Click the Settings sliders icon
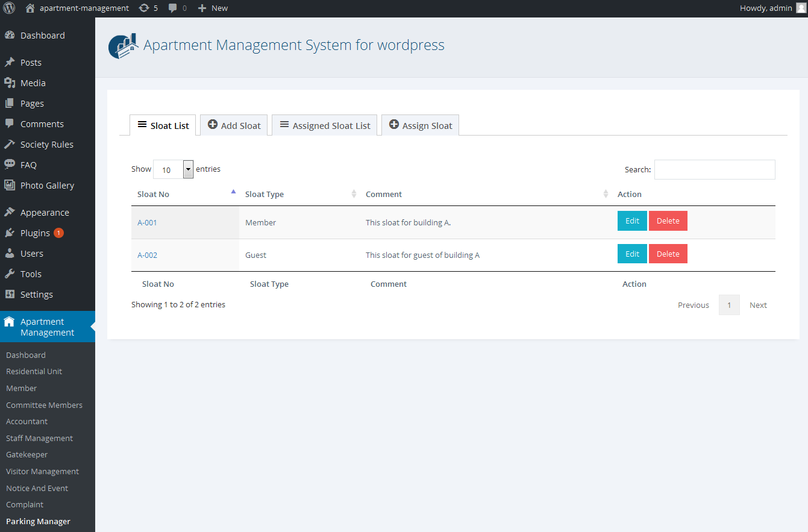This screenshot has width=808, height=532. pyautogui.click(x=10, y=295)
